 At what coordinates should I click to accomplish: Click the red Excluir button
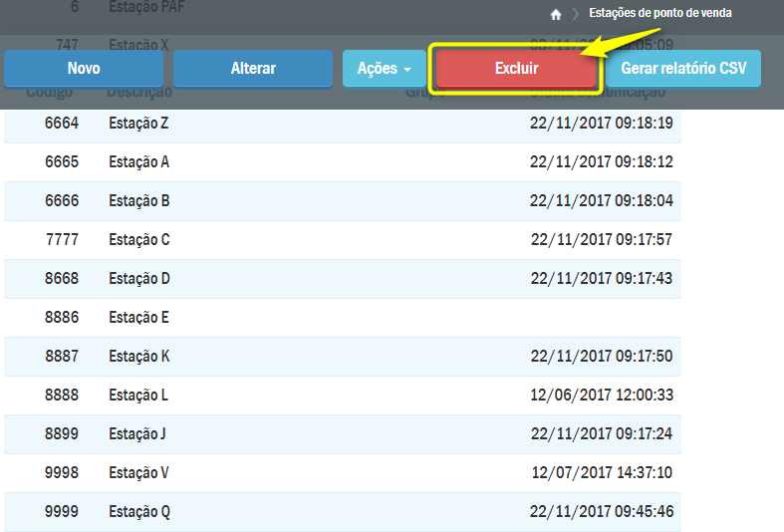point(516,69)
